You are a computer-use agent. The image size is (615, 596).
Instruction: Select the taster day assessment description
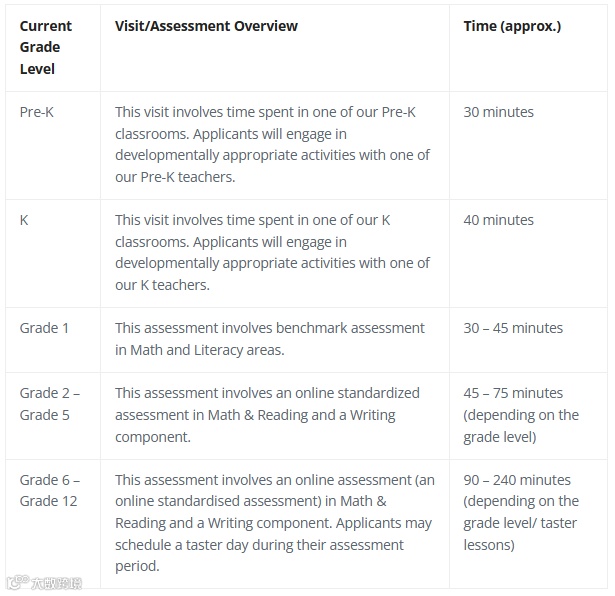tap(275, 523)
